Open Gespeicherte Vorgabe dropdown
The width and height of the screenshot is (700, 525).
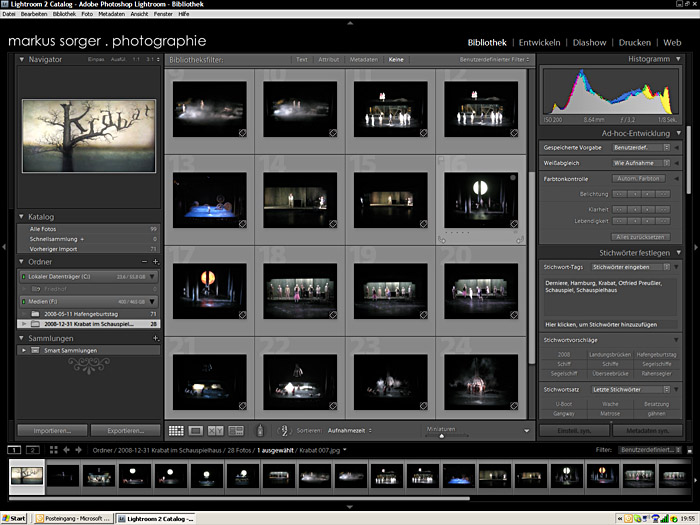(641, 147)
